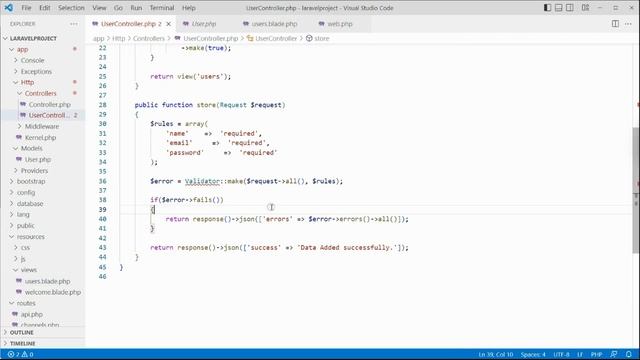Open the Terminal menu
Viewport: 640px width, 360px height.
click(x=162, y=8)
